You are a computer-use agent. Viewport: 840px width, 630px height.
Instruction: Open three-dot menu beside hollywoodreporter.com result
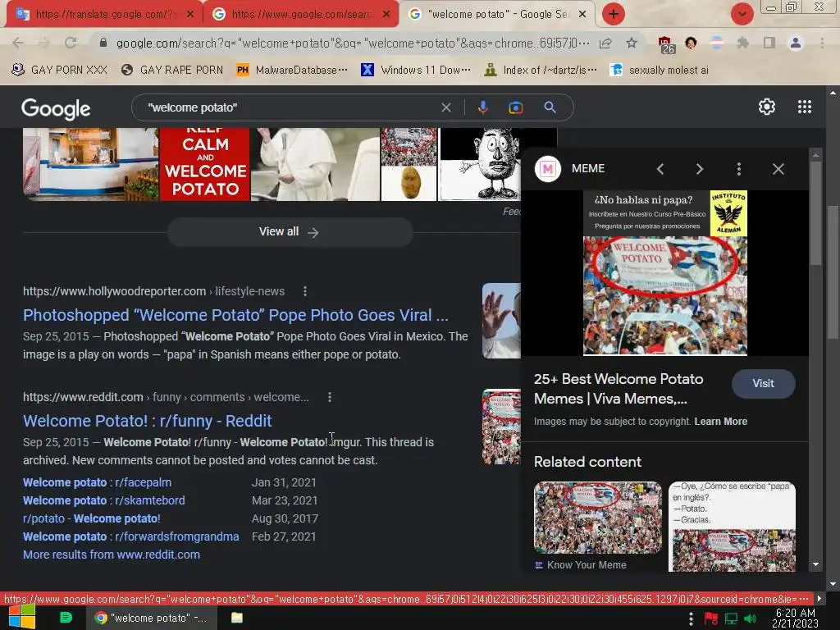[x=305, y=291]
